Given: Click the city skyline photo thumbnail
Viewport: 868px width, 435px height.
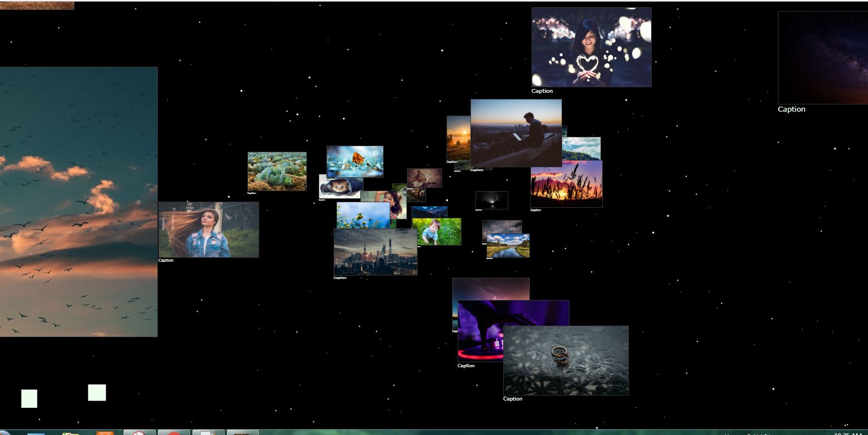Looking at the screenshot, I should tap(375, 253).
